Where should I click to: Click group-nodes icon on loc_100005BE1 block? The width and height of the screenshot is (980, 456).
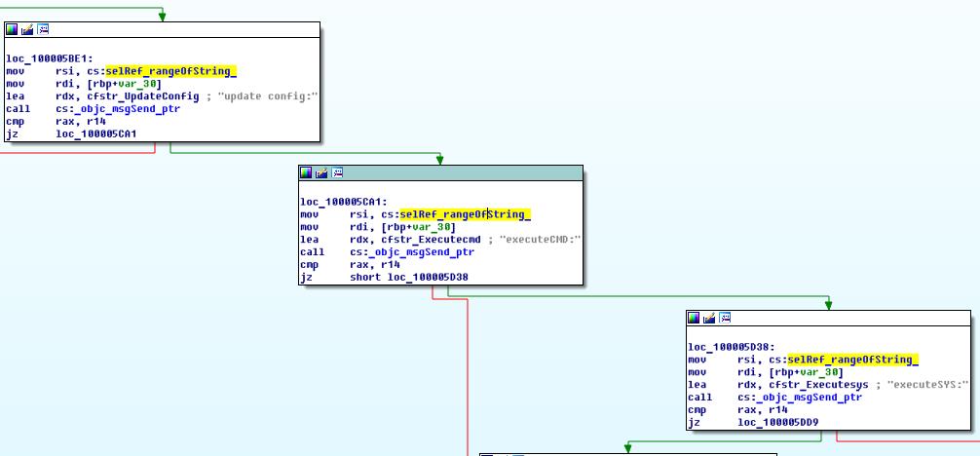[x=43, y=29]
